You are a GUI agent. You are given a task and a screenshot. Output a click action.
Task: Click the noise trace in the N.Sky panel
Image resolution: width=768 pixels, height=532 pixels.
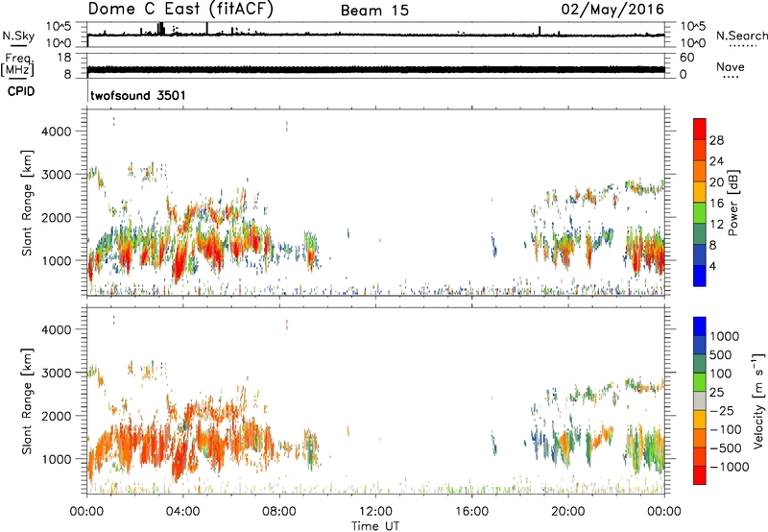(x=375, y=35)
